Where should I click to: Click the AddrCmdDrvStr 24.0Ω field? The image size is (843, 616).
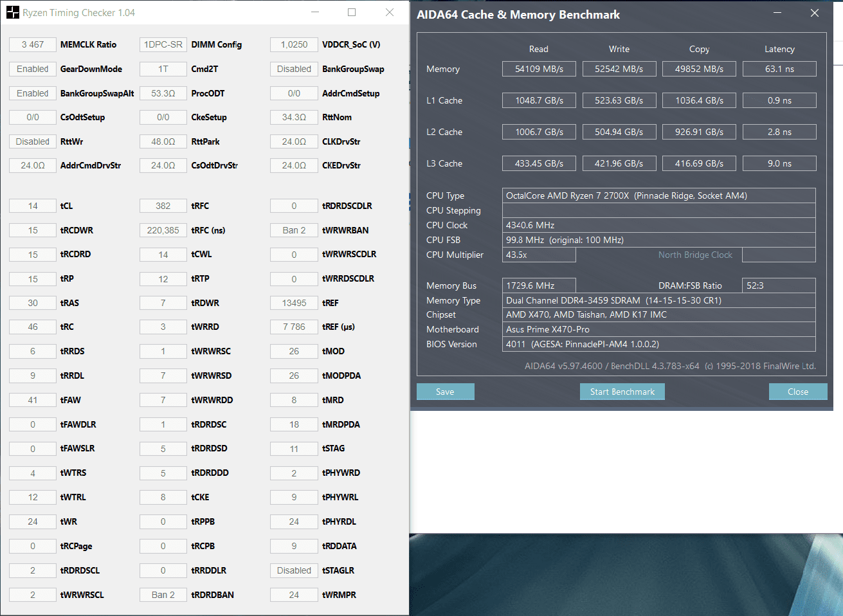(x=33, y=165)
